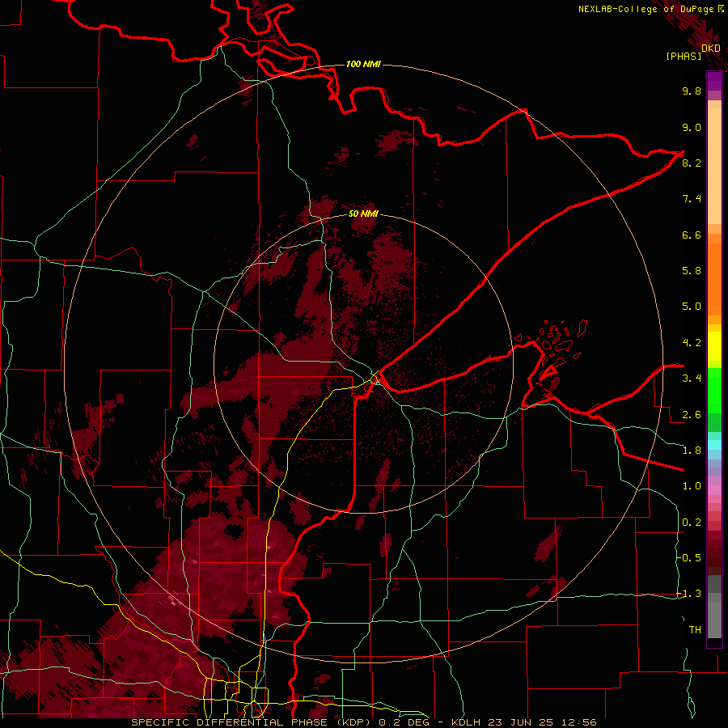Click the 7.4 value on the color scale
The height and width of the screenshot is (728, 728).
692,199
